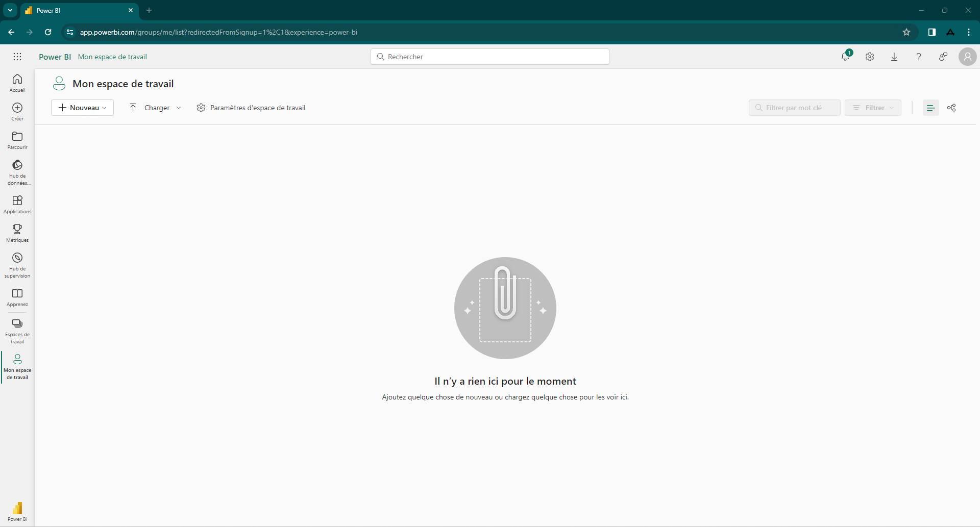
Task: Switch to list view icon
Action: click(x=930, y=108)
